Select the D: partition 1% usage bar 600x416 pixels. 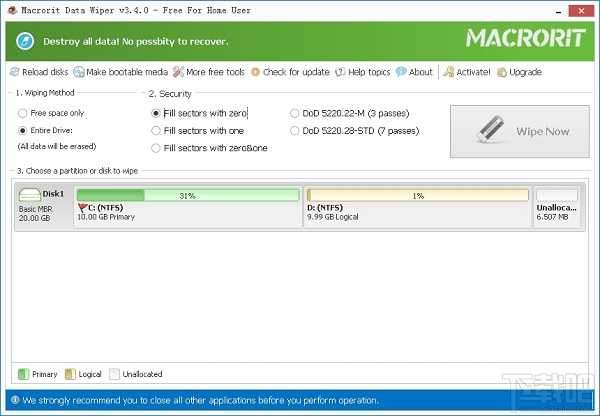point(418,195)
